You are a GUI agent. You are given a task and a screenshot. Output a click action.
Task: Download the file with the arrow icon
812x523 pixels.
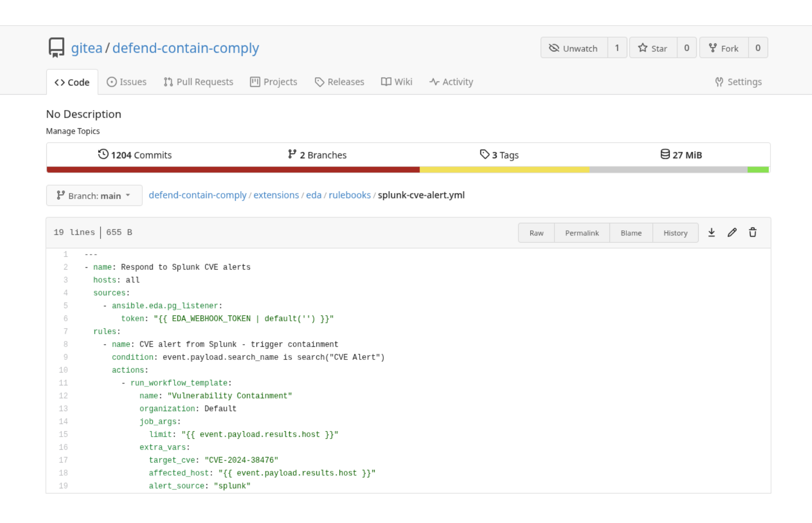tap(711, 233)
